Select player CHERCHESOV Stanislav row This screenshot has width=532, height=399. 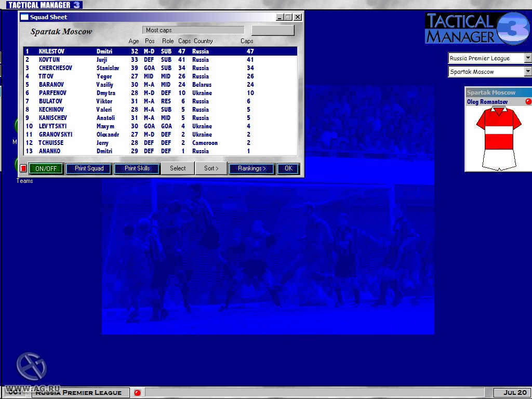160,68
